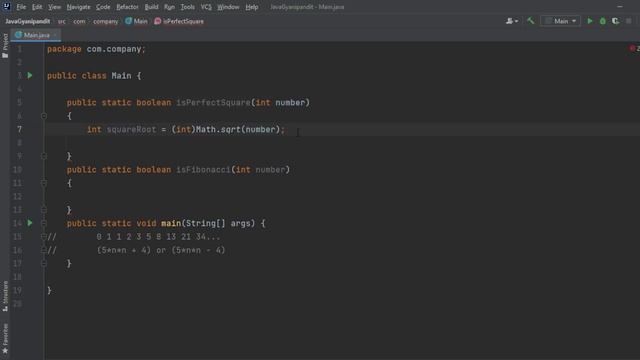Click line number 7 in the gutter
The width and height of the screenshot is (640, 360).
point(19,129)
